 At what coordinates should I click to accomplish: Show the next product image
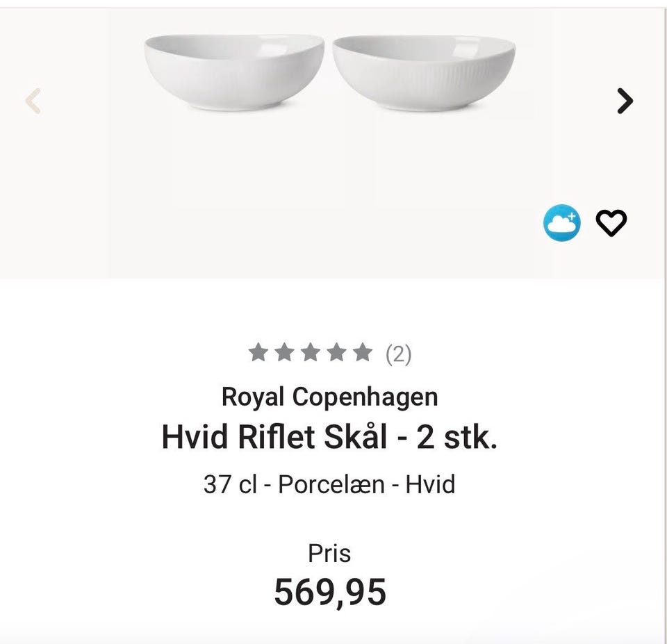[x=625, y=101]
